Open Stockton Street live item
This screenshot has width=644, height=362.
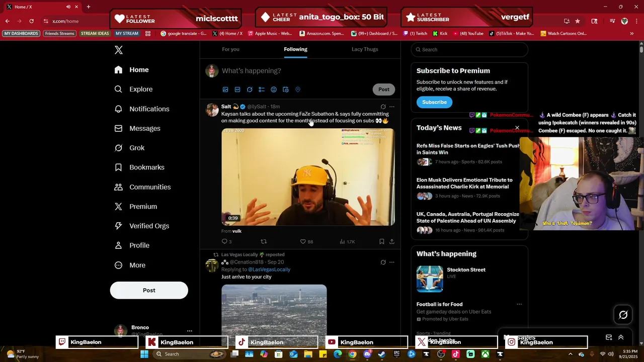(x=469, y=279)
